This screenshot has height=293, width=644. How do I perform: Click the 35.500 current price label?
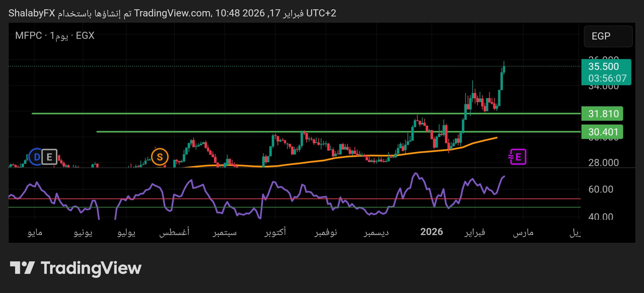click(x=603, y=67)
